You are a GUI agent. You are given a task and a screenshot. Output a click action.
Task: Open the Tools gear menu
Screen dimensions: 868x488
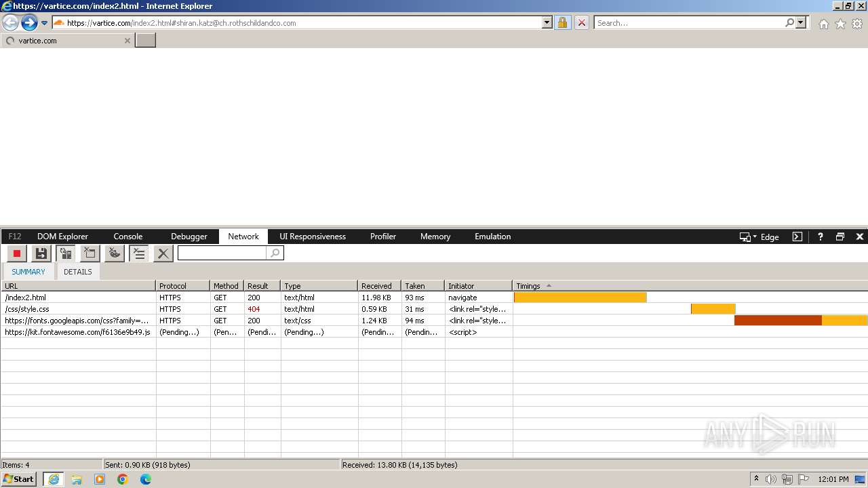[x=857, y=24]
